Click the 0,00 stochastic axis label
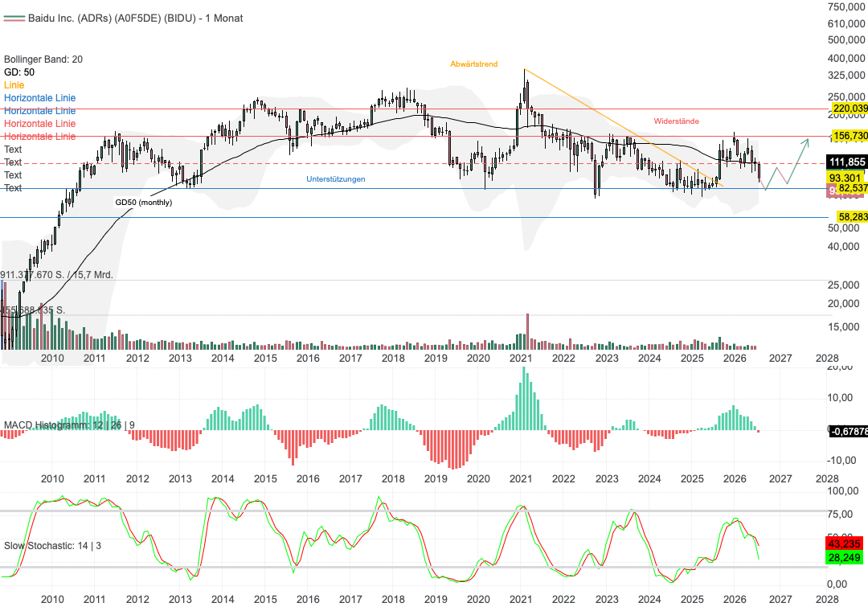The height and width of the screenshot is (607, 868). pos(837,584)
